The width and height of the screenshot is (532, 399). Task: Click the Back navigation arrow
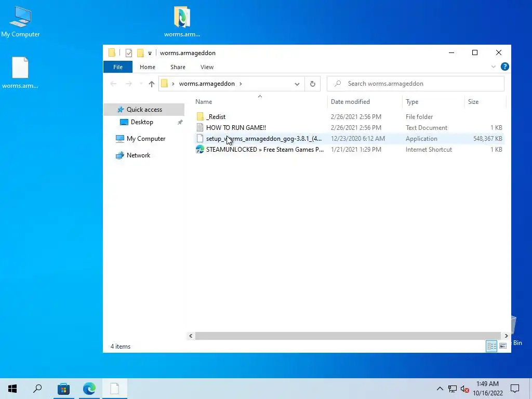point(113,84)
